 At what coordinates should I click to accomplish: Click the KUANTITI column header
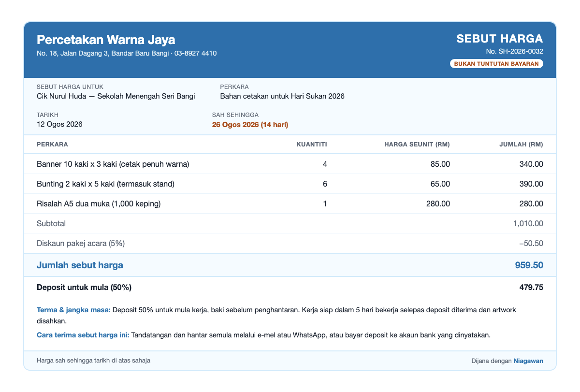pyautogui.click(x=312, y=145)
